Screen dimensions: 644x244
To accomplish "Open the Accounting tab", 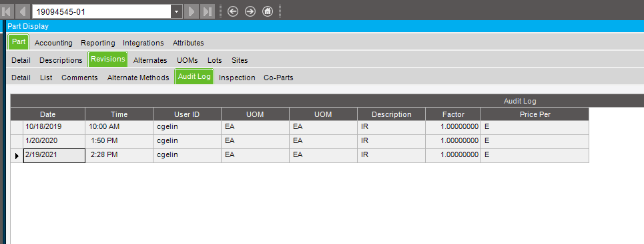I will click(x=53, y=43).
